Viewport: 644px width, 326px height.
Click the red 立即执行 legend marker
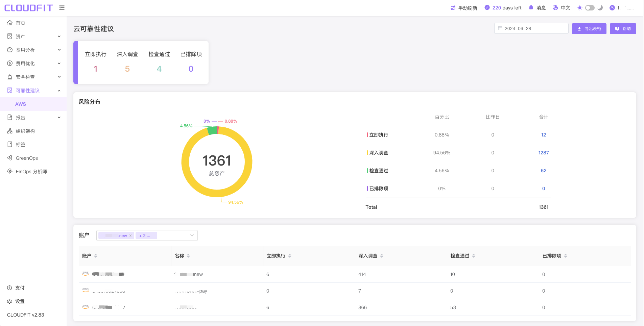click(367, 135)
